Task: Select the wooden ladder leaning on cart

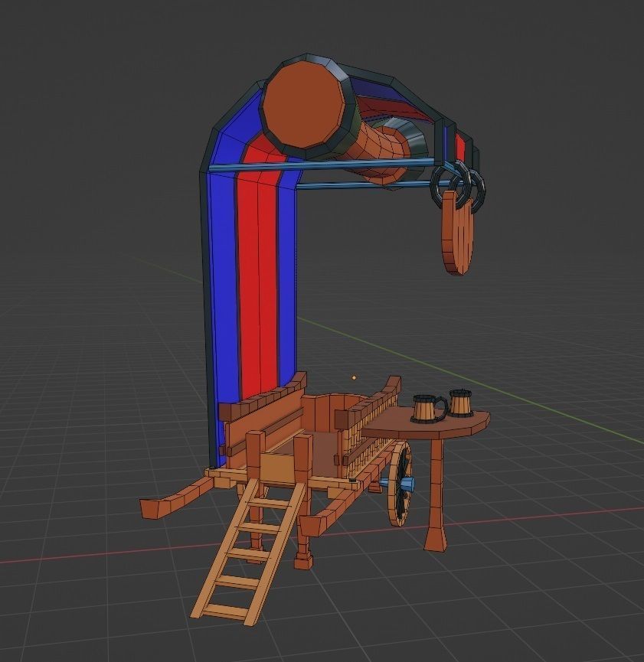Action: [248, 553]
